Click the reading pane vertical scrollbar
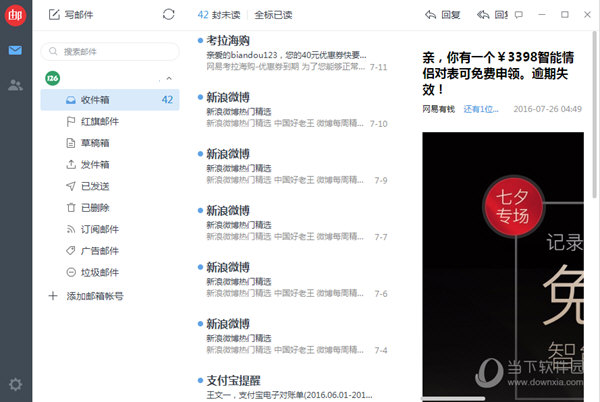The height and width of the screenshot is (402, 600). pyautogui.click(x=594, y=115)
